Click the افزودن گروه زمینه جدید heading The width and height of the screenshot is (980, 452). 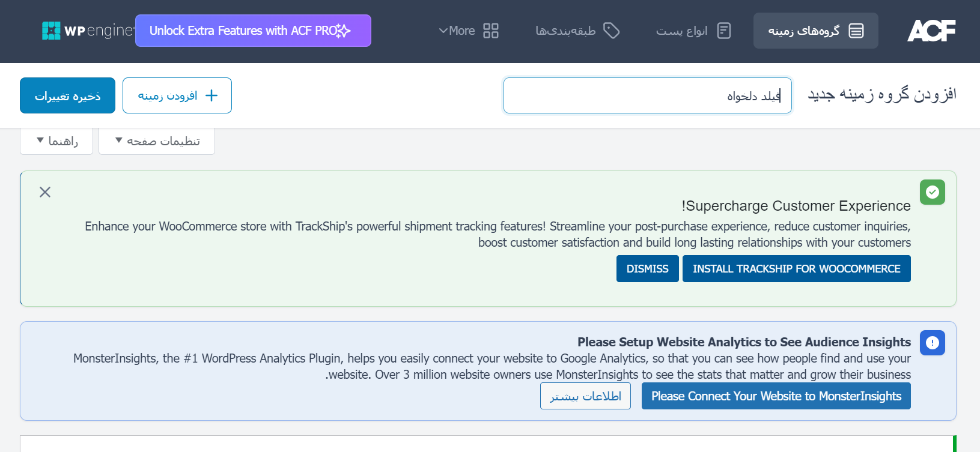pyautogui.click(x=882, y=95)
